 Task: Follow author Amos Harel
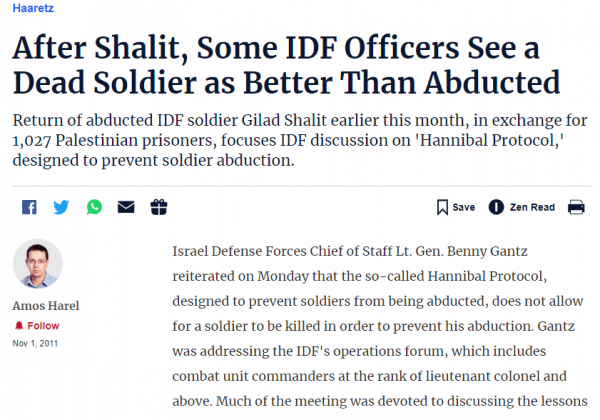(37, 326)
